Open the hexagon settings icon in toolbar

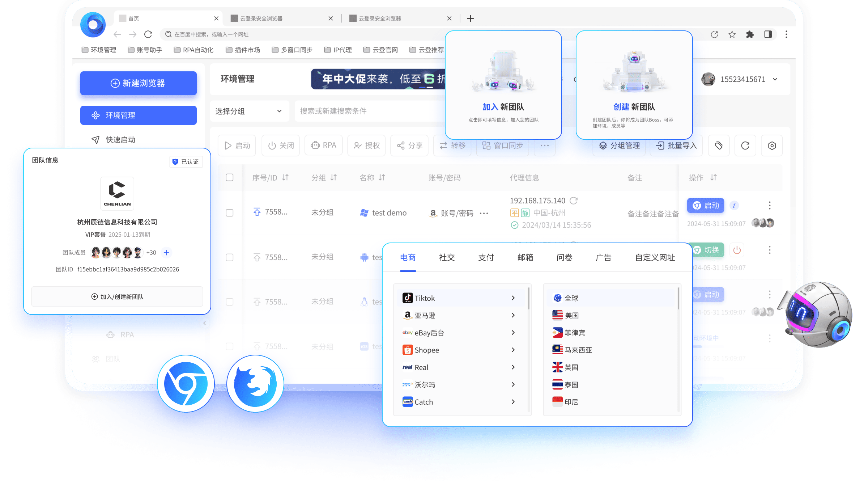pos(772,145)
